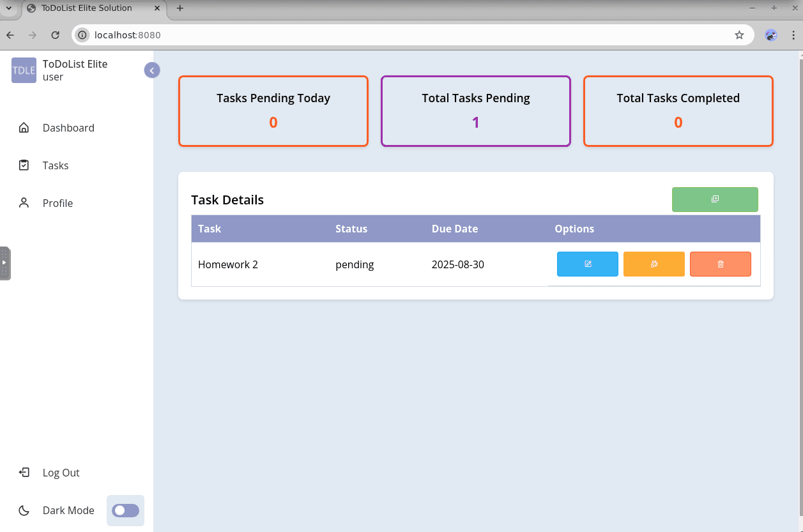This screenshot has width=803, height=532.
Task: Select the Tasks Pending Today card
Action: click(273, 111)
